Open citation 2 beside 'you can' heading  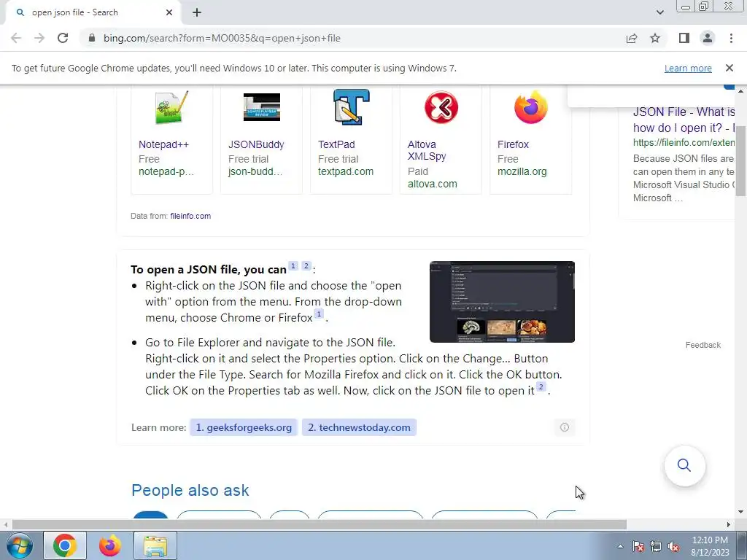click(x=306, y=265)
